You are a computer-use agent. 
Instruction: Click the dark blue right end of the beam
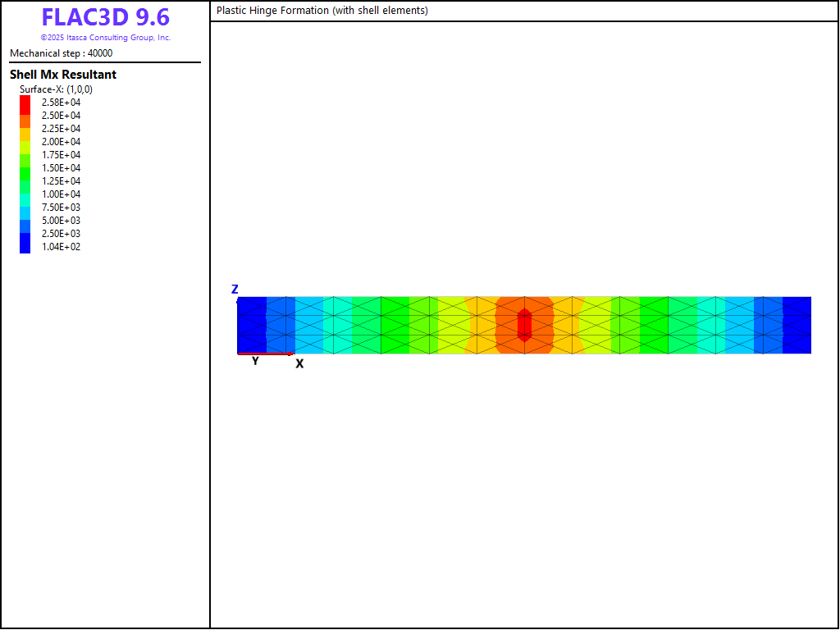(x=797, y=325)
